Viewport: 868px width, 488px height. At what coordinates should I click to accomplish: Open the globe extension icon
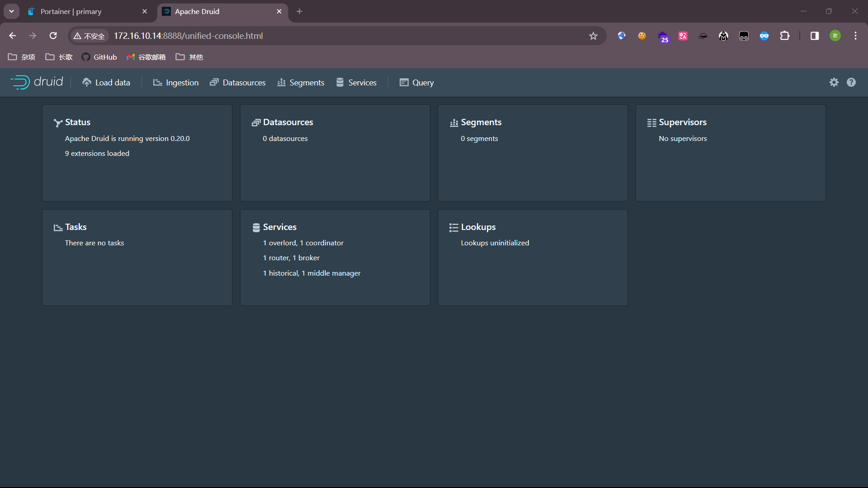[622, 36]
